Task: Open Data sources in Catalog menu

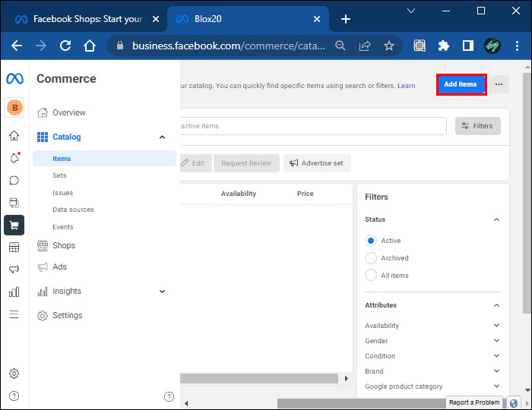Action: click(73, 210)
